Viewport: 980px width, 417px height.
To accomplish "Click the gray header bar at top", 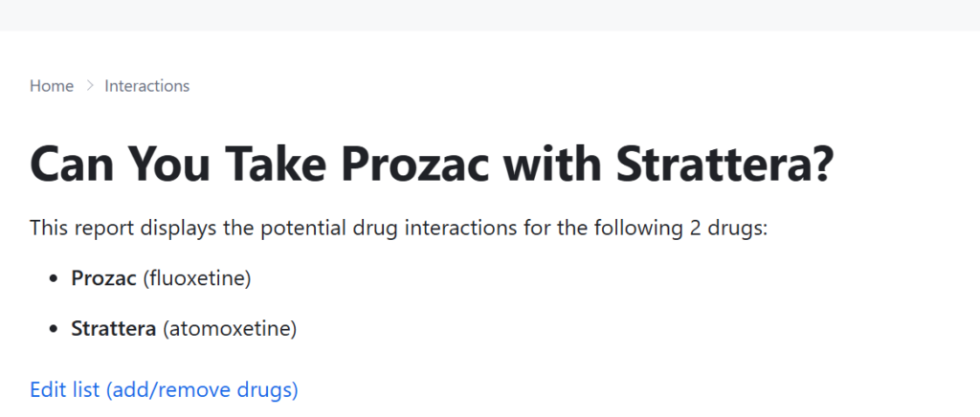I will 490,15.
